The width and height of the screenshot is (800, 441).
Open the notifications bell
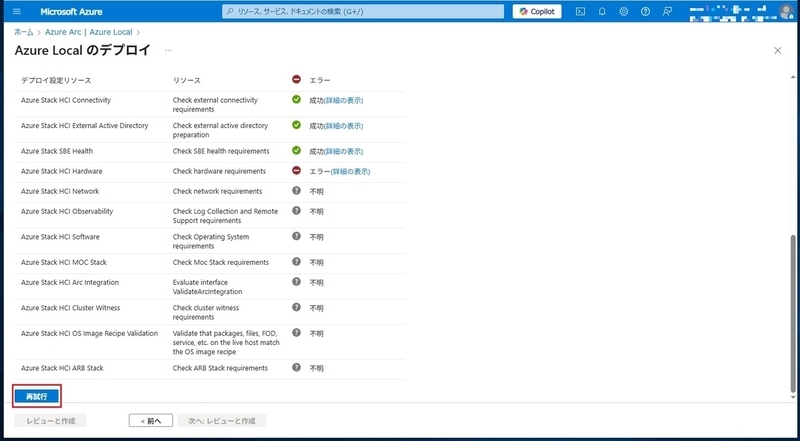602,11
